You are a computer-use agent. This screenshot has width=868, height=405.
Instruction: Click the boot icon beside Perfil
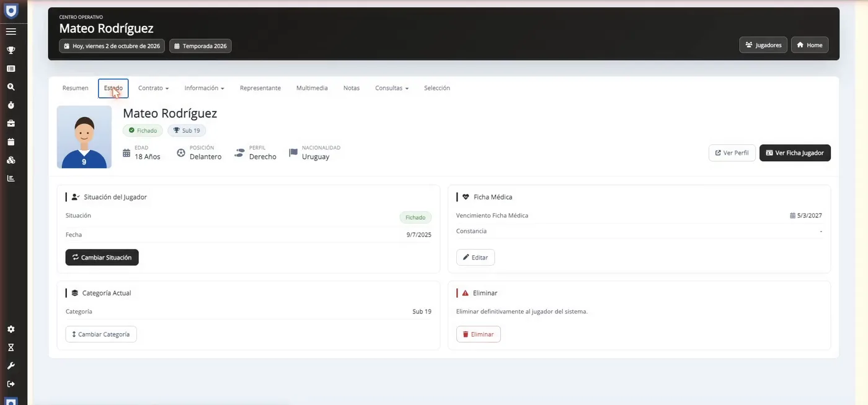click(239, 153)
